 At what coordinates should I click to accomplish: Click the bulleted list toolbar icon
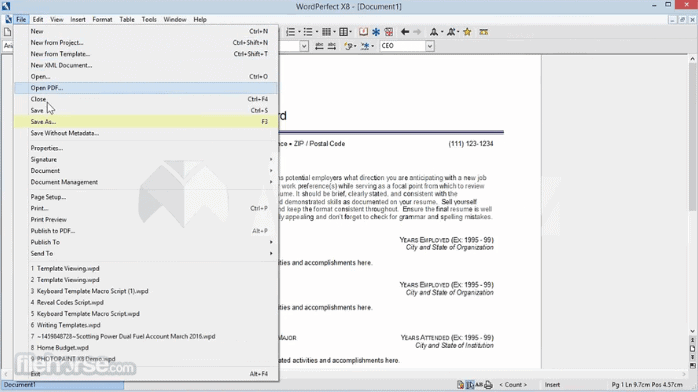tap(308, 32)
